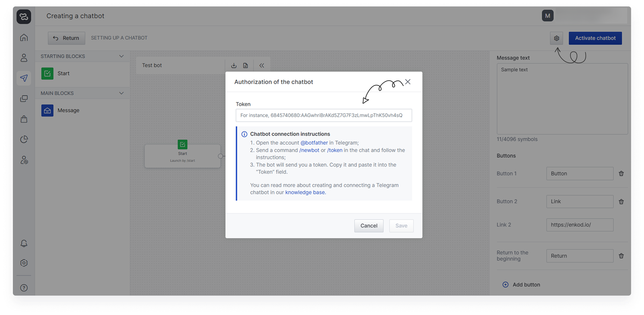
Task: Open the help question mark icon
Action: point(24,288)
